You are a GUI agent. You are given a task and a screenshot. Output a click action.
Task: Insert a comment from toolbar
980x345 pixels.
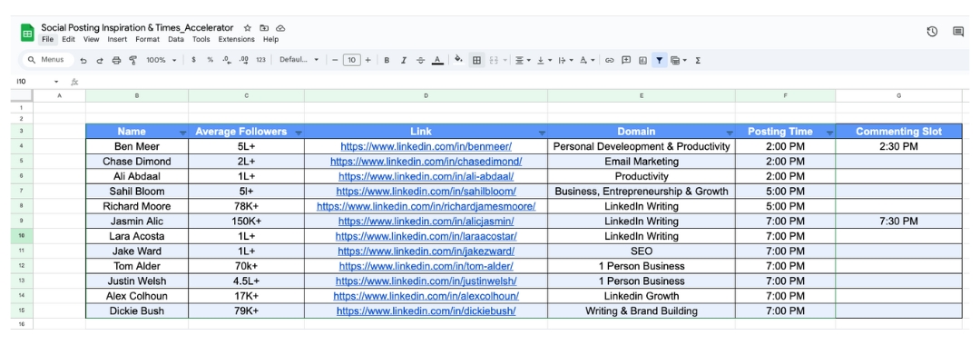pyautogui.click(x=625, y=60)
